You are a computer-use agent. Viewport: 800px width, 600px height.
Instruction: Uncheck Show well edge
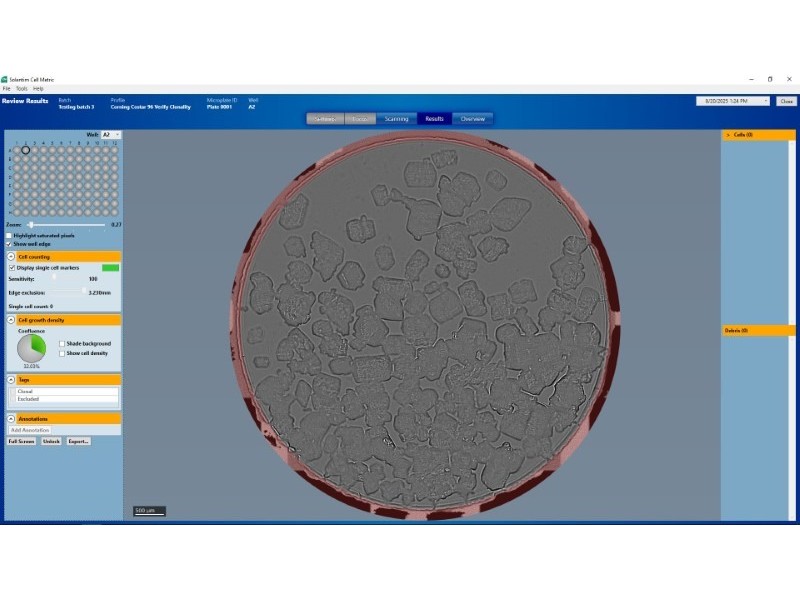(x=10, y=243)
